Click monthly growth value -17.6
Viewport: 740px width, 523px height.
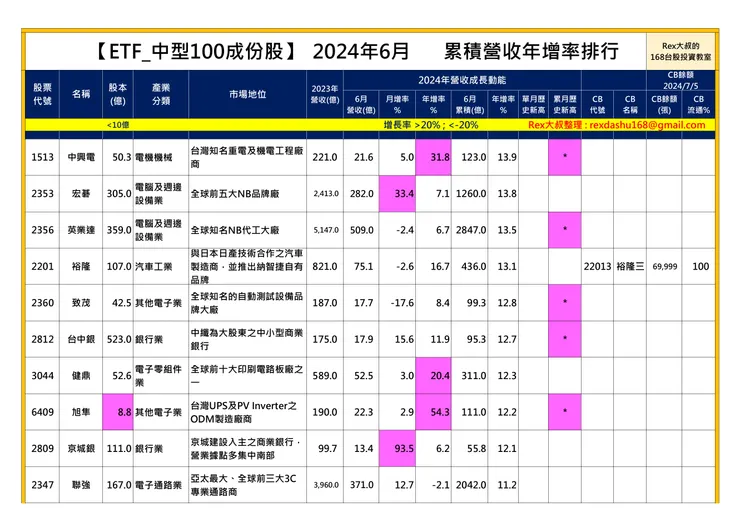403,303
